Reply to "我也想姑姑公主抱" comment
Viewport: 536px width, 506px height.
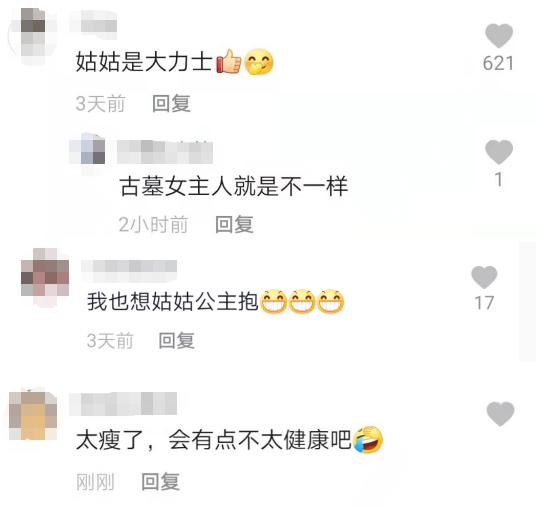(177, 341)
